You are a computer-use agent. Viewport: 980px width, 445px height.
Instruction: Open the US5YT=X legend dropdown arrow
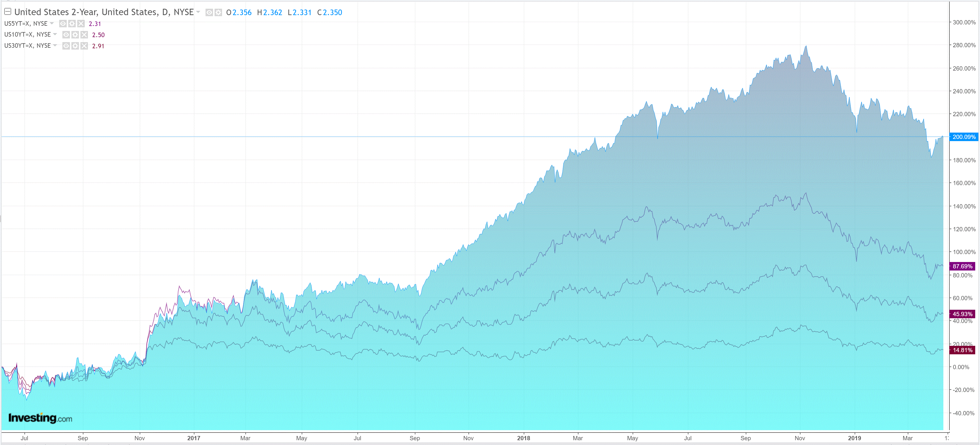click(x=52, y=24)
